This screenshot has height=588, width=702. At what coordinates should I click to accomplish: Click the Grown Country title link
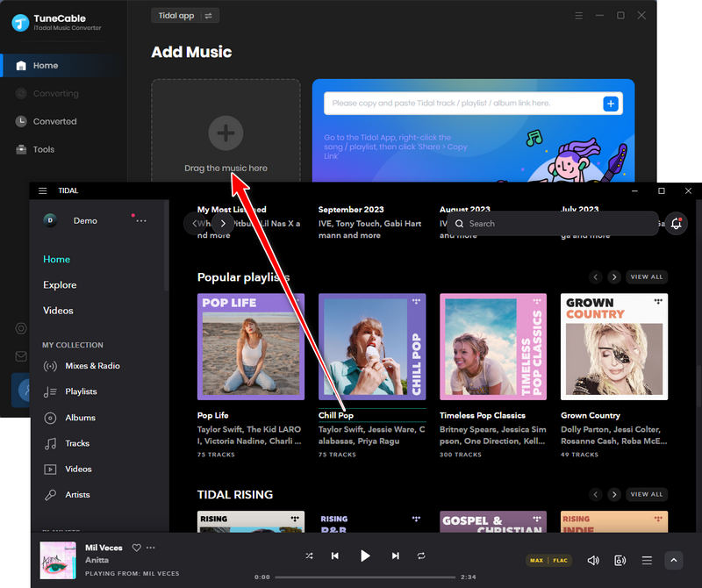(x=591, y=415)
